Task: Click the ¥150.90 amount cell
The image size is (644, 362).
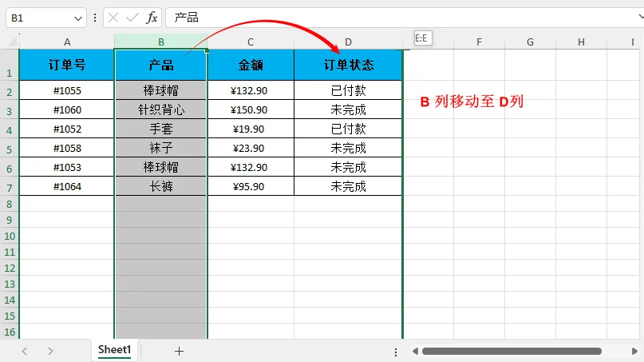Action: [251, 109]
